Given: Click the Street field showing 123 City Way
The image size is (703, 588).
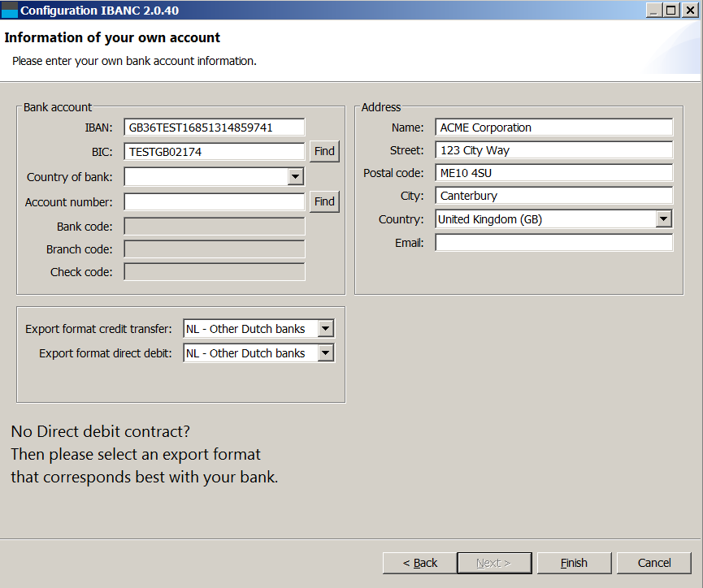Looking at the screenshot, I should 554,150.
